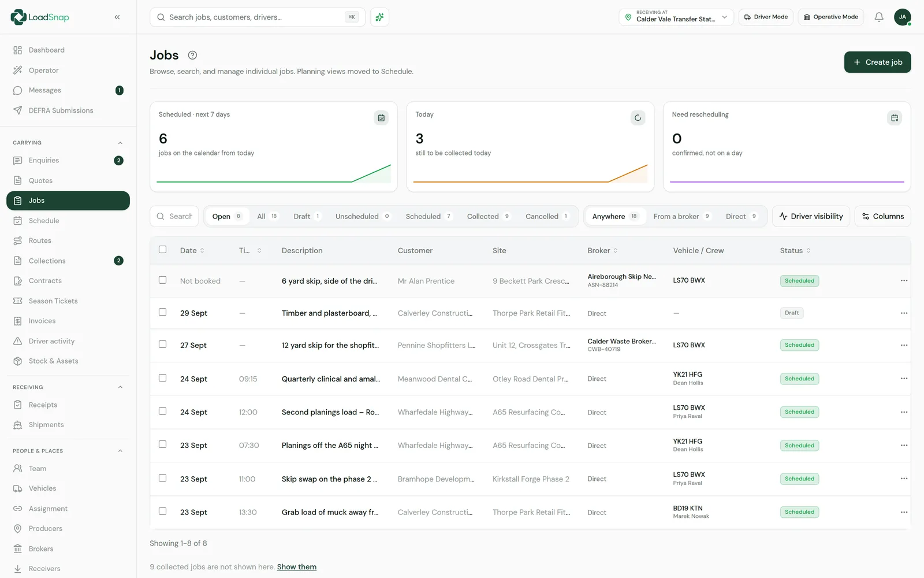
Task: Switch to Driver Mode
Action: click(x=766, y=17)
